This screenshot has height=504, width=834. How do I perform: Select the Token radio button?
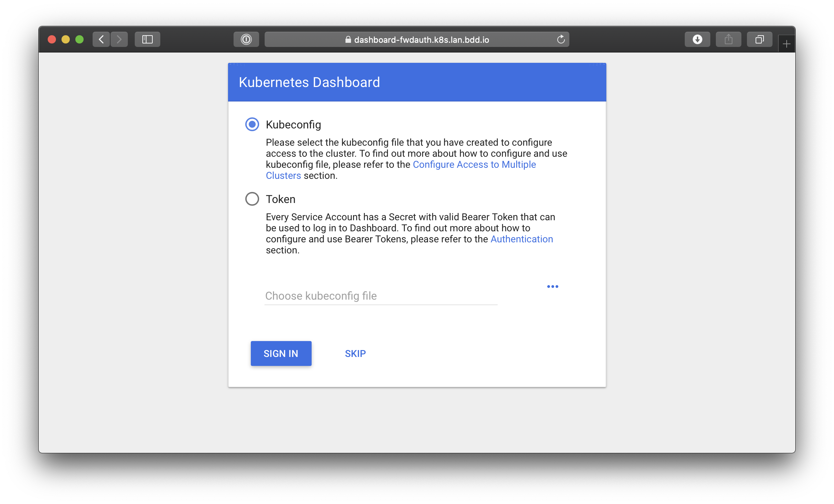(x=252, y=199)
